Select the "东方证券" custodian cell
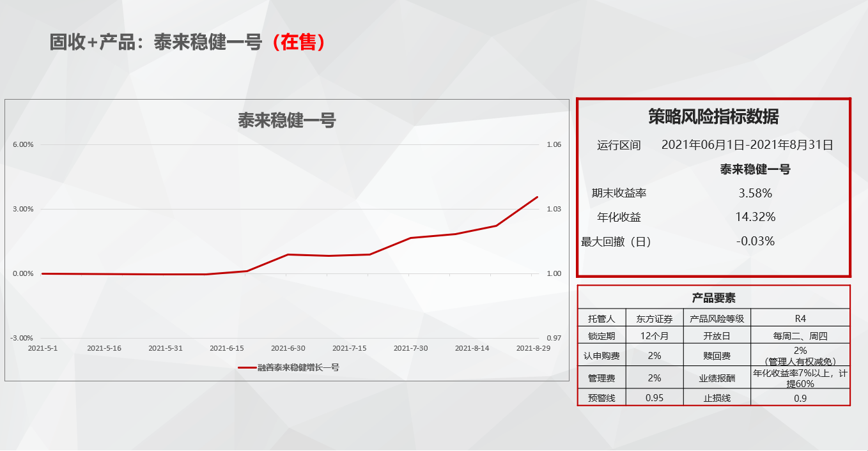The image size is (868, 451). [x=654, y=318]
